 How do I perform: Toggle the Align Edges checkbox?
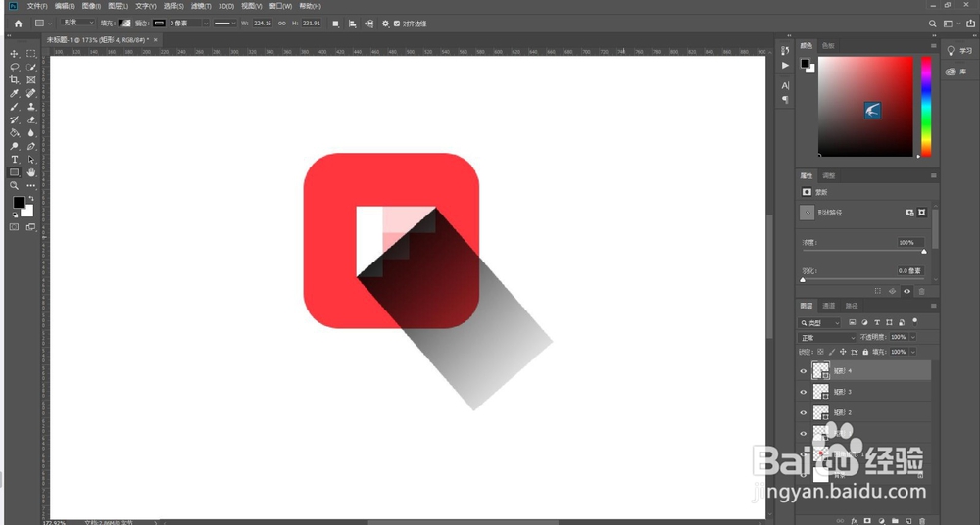pos(397,24)
